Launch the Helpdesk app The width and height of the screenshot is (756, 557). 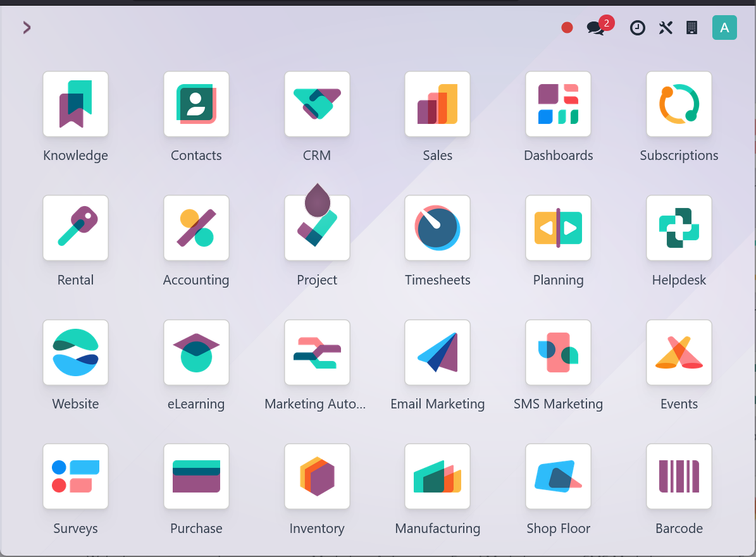click(x=679, y=228)
